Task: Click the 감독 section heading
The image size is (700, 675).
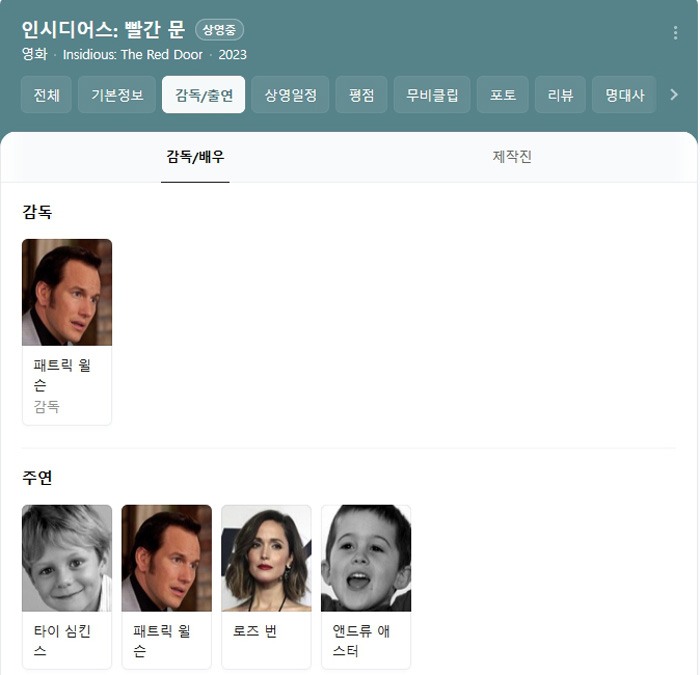Action: pos(37,212)
